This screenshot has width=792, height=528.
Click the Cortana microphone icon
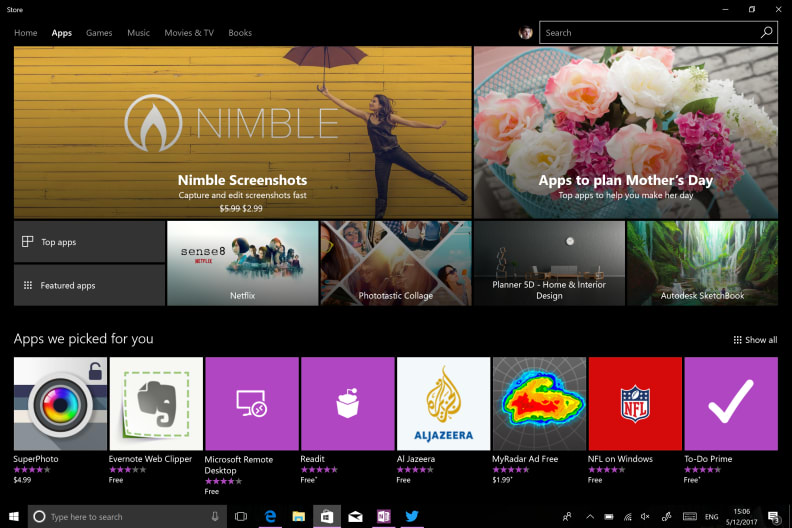pos(215,516)
